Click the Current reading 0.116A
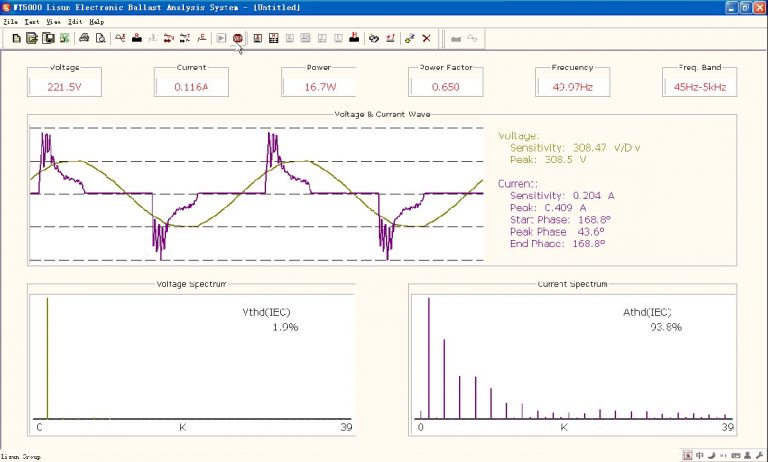The height and width of the screenshot is (462, 768). pyautogui.click(x=191, y=87)
